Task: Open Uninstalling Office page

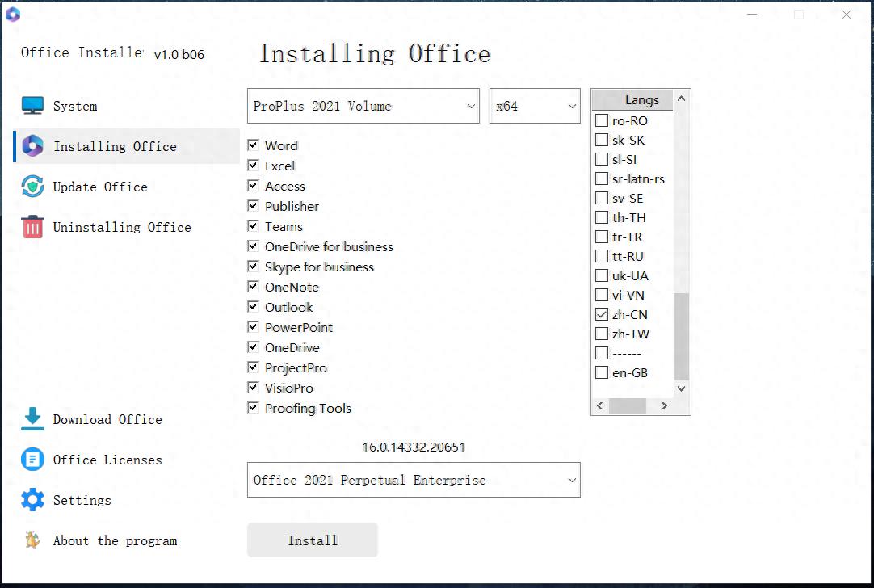Action: (x=122, y=227)
